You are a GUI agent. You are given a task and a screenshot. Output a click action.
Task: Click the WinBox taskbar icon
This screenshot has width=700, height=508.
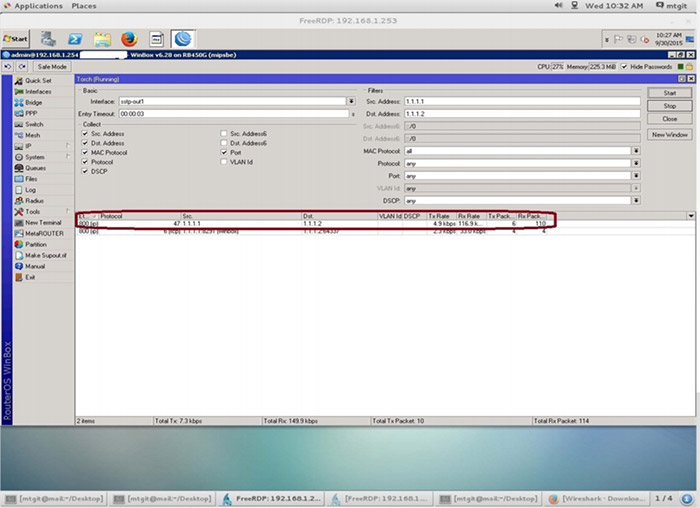click(x=183, y=39)
